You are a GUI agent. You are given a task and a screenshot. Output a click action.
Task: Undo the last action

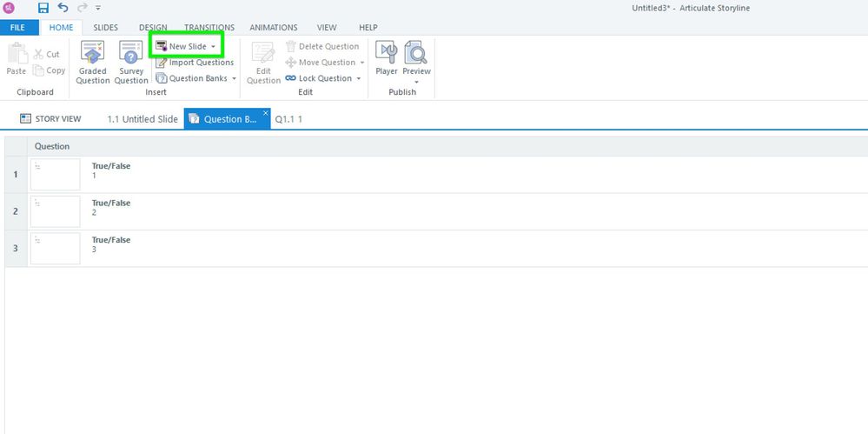[x=63, y=8]
